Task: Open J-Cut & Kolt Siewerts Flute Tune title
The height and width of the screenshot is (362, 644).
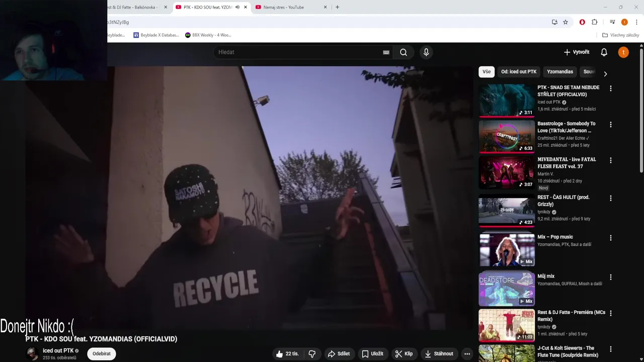Action: pos(568,351)
